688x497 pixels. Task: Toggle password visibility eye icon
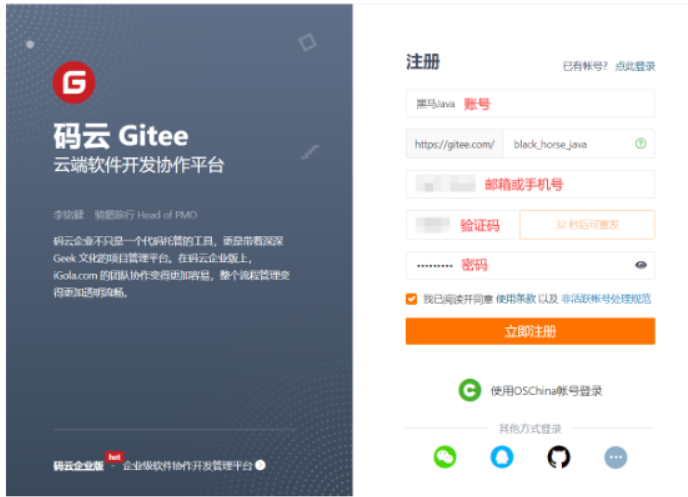pos(641,265)
